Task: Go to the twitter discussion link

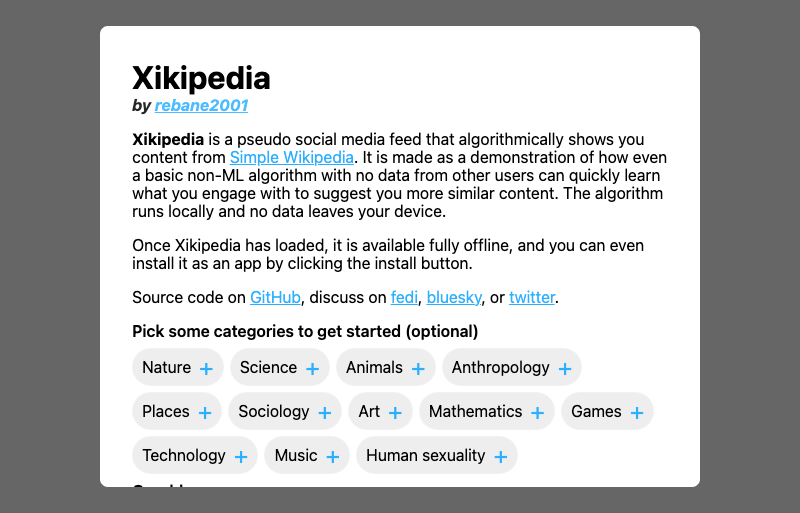Action: click(x=531, y=297)
